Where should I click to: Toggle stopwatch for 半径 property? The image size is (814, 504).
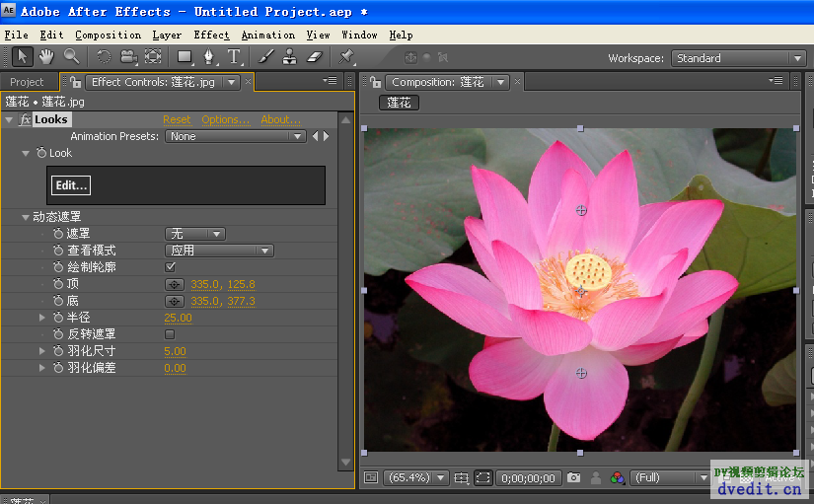[x=58, y=318]
